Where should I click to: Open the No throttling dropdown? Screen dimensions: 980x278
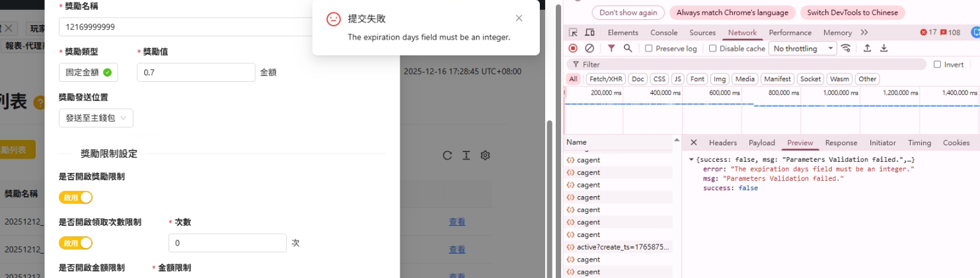(803, 48)
